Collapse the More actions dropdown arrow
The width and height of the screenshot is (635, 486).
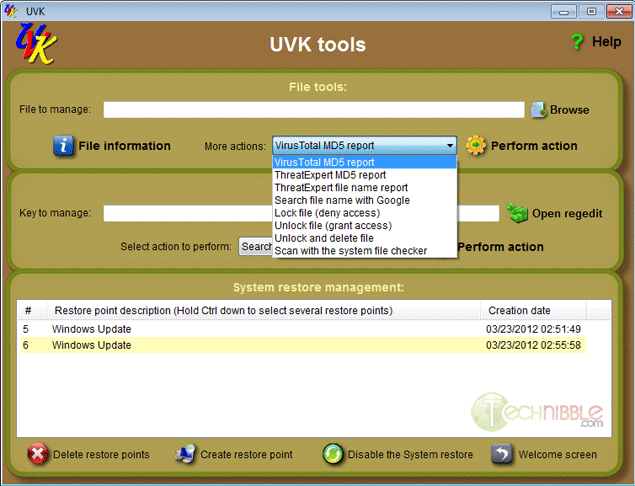tap(450, 145)
